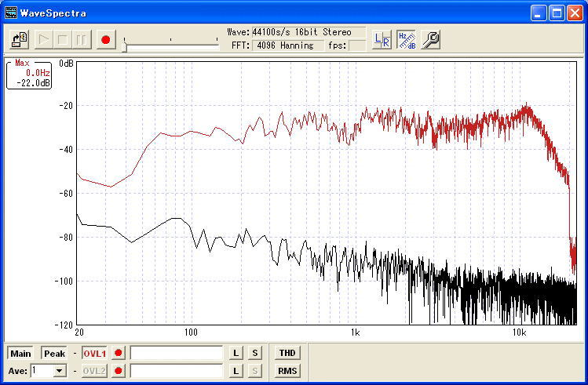Click the OVL2 overlay name field
This screenshot has width=588, height=385.
[x=177, y=371]
